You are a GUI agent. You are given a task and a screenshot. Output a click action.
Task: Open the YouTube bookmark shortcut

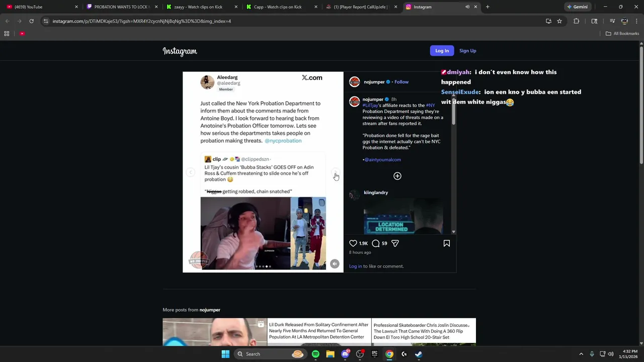point(22,34)
